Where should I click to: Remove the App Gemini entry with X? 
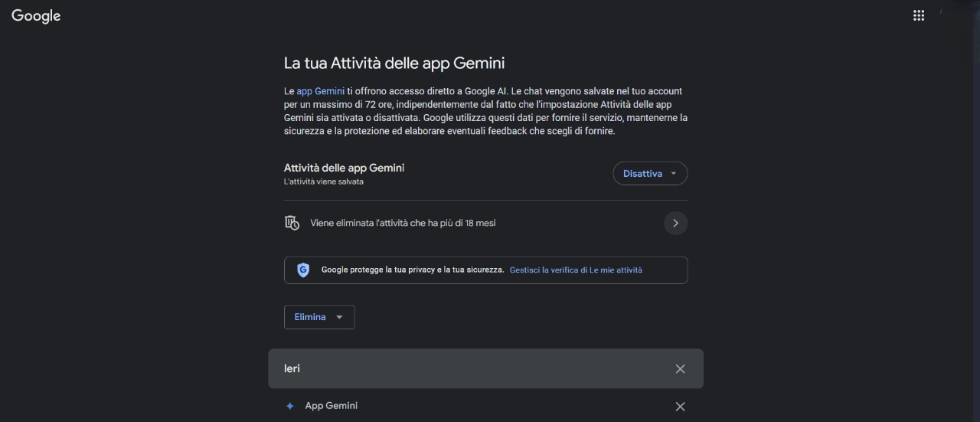(680, 407)
